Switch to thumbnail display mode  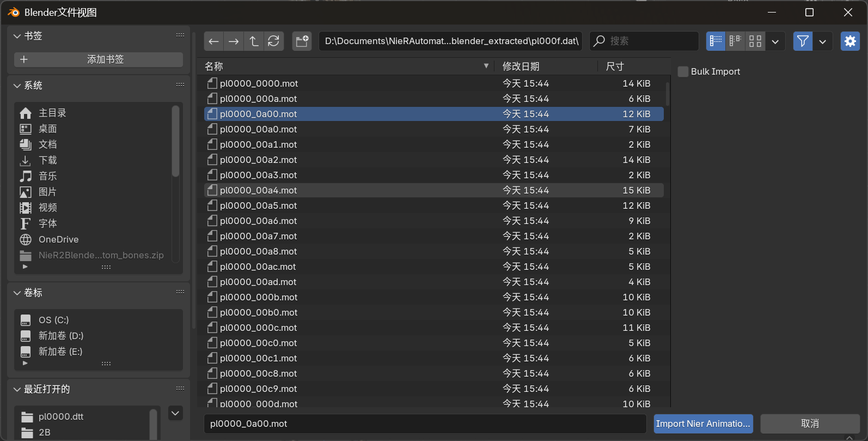[755, 41]
